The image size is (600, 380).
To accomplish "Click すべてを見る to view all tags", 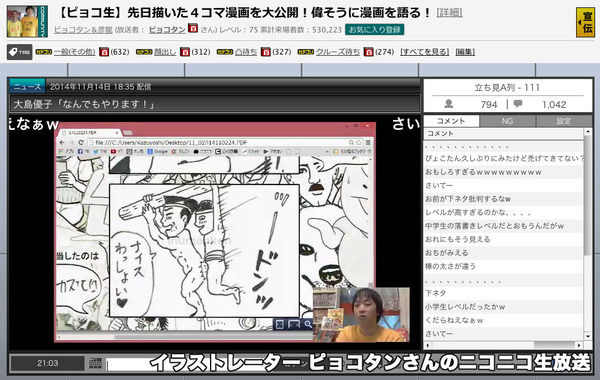I will point(425,52).
